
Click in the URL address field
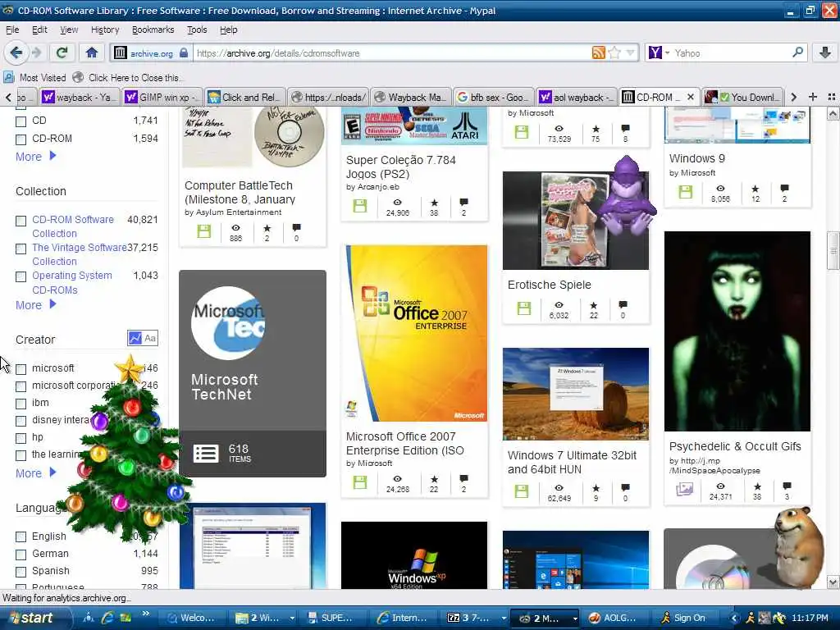(x=391, y=52)
